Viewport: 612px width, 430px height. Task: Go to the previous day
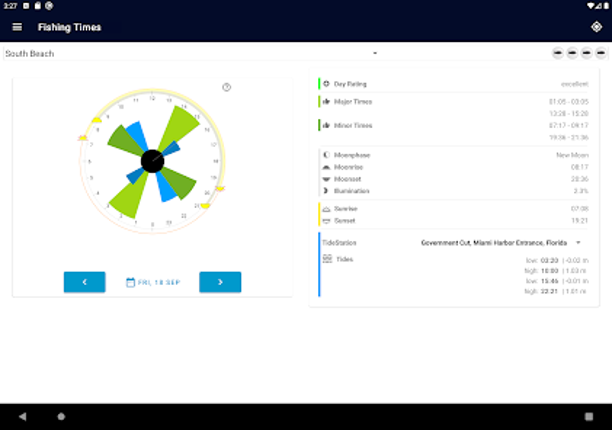point(84,283)
